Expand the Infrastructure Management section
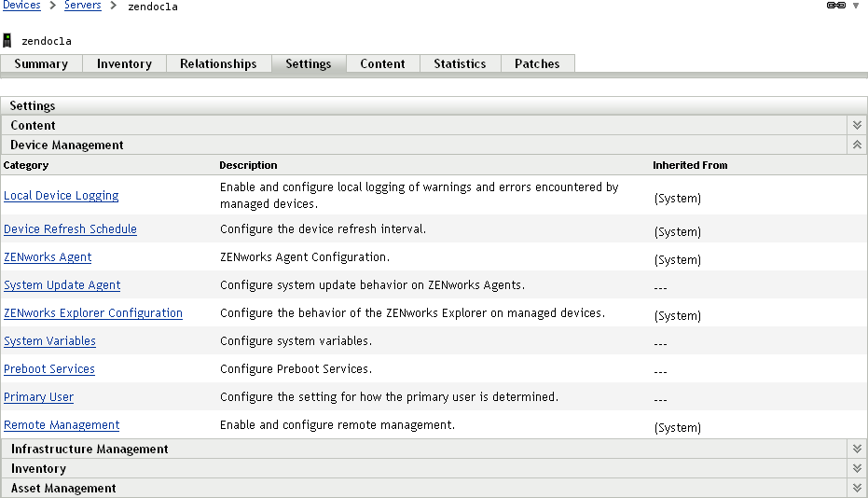Screen dimensions: 868x498 857,449
